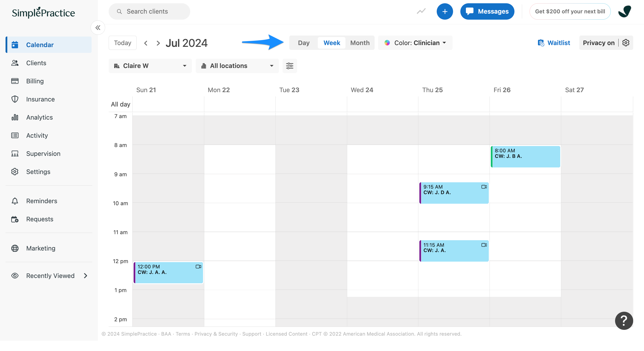Select the Mon 22 day header

coord(219,90)
